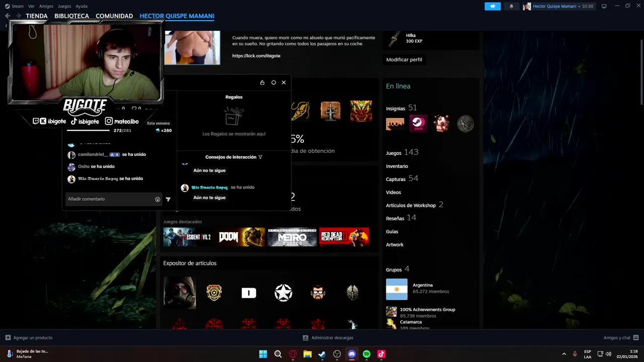Open the Ver menu
Viewport: 644px width, 362px height.
[31, 6]
